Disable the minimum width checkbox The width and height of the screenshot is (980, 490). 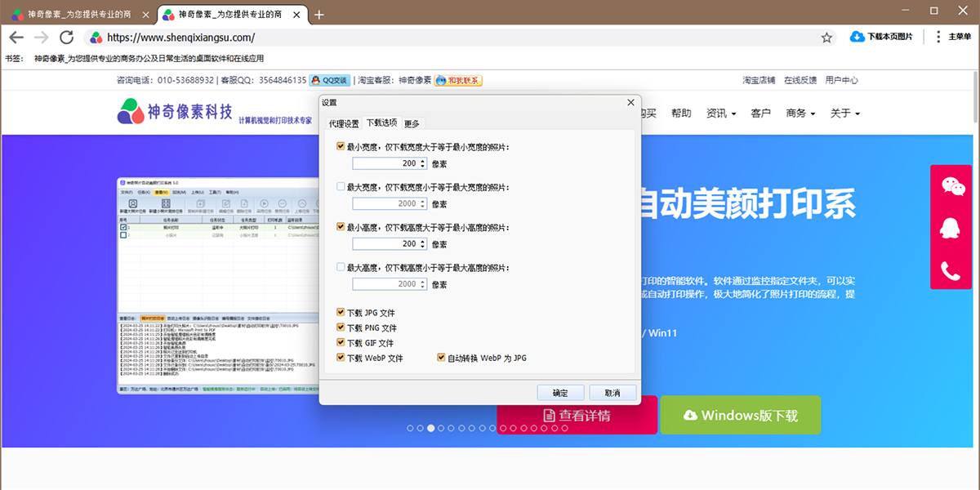pos(341,147)
